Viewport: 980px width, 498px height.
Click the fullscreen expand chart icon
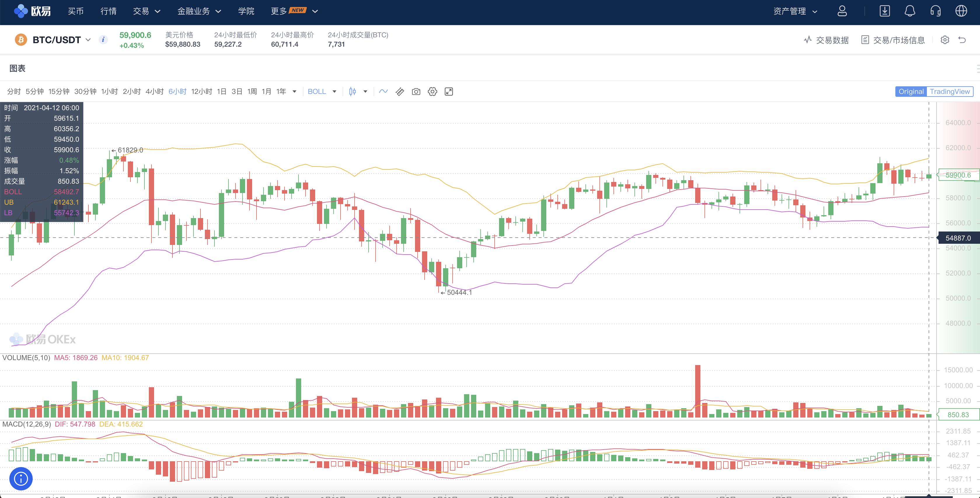click(x=449, y=92)
